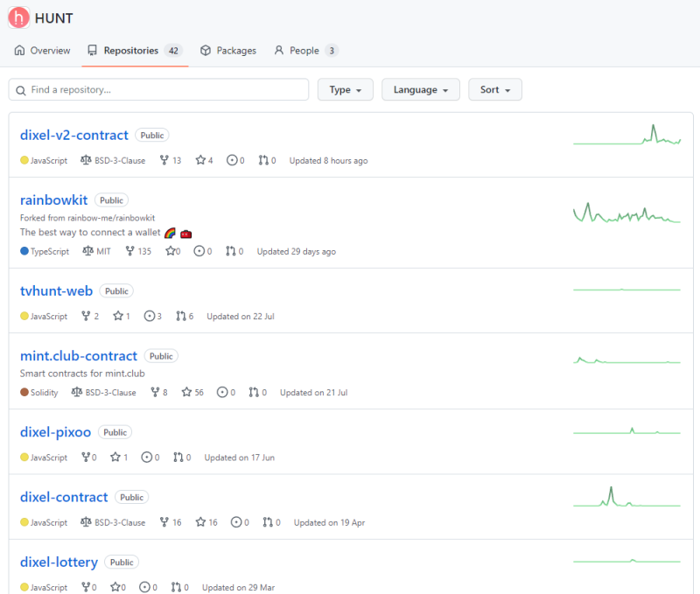700x594 pixels.
Task: Open the Packages tab
Action: coord(228,51)
